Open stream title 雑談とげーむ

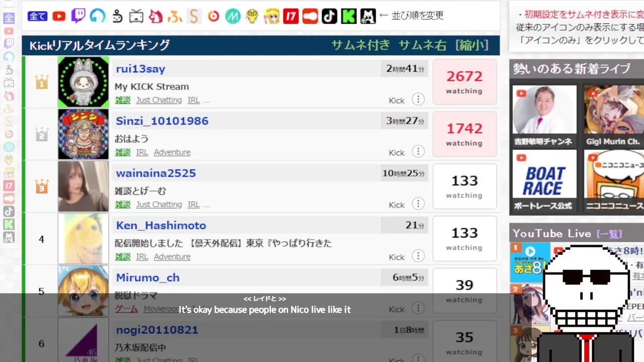pos(140,191)
